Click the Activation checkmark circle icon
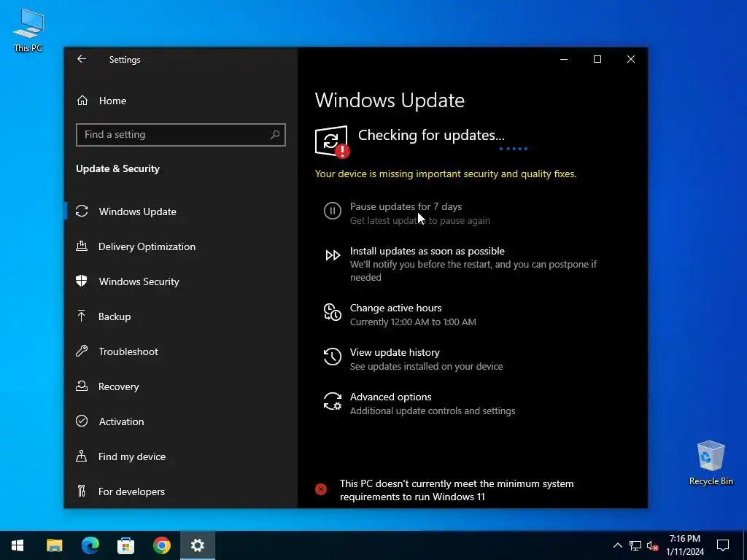The image size is (747, 560). [82, 421]
